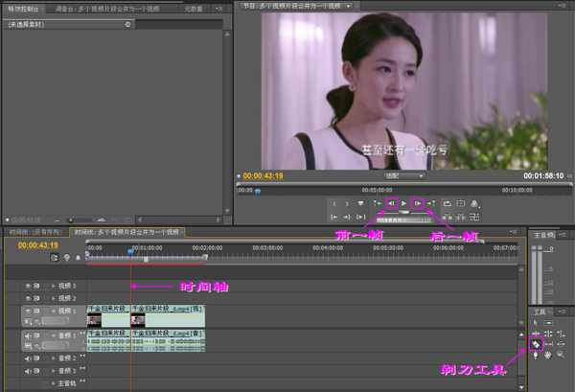This screenshot has height=392, width=575.
Task: Go to previous marker in Program monitor
Action: [377, 203]
